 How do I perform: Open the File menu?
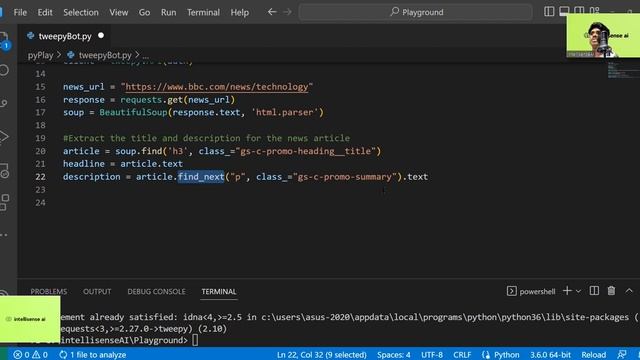[x=20, y=12]
